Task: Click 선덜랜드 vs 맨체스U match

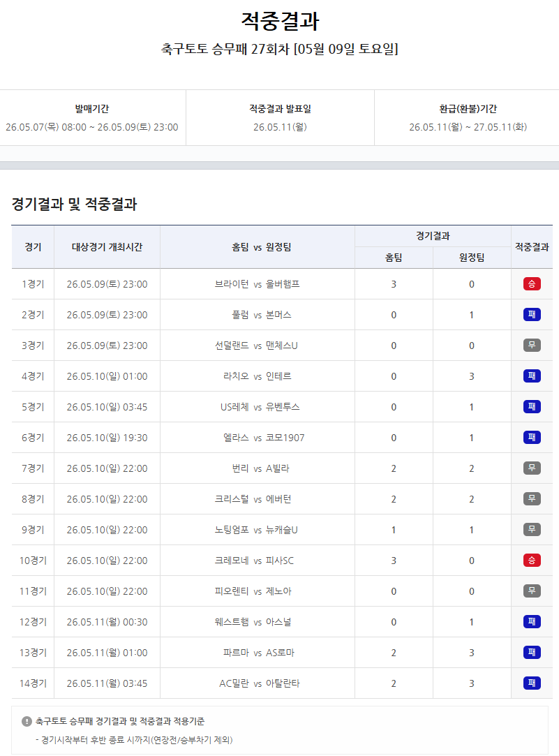Action: click(256, 346)
